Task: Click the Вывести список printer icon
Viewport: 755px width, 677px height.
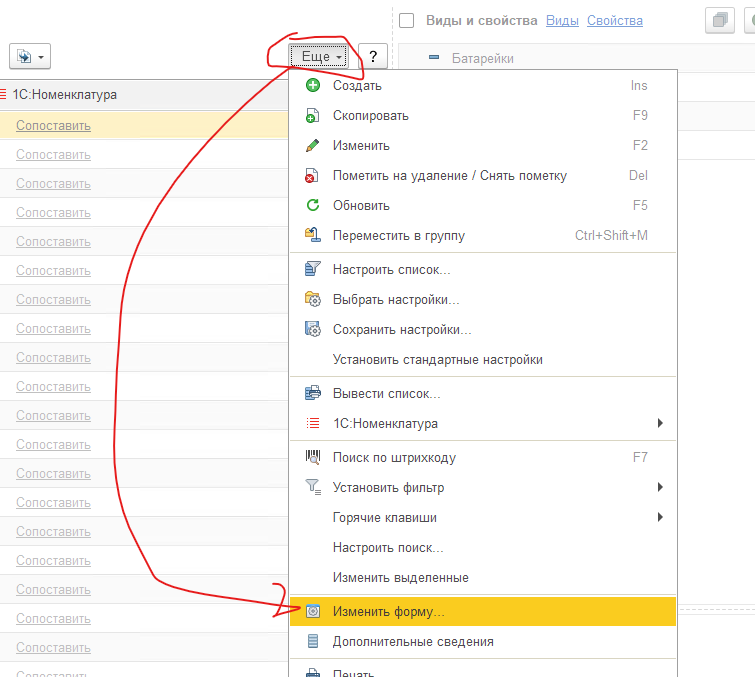Action: (312, 394)
